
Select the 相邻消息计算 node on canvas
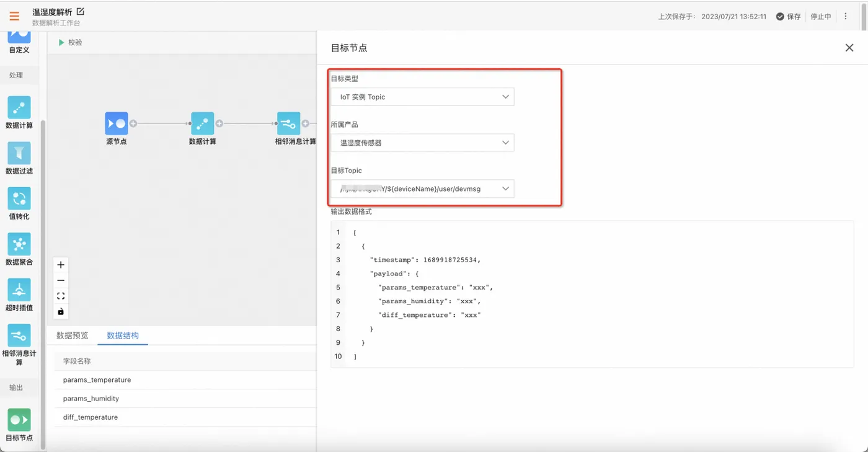[288, 123]
